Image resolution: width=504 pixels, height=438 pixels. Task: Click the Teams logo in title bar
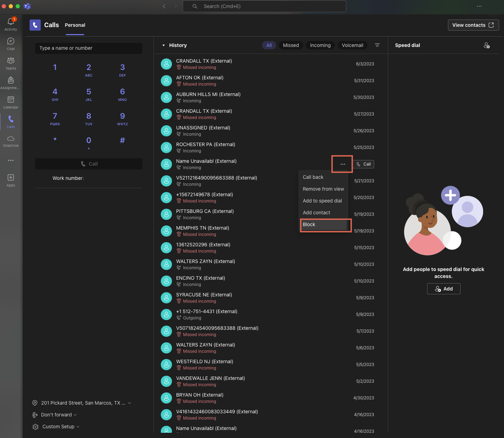pyautogui.click(x=27, y=6)
